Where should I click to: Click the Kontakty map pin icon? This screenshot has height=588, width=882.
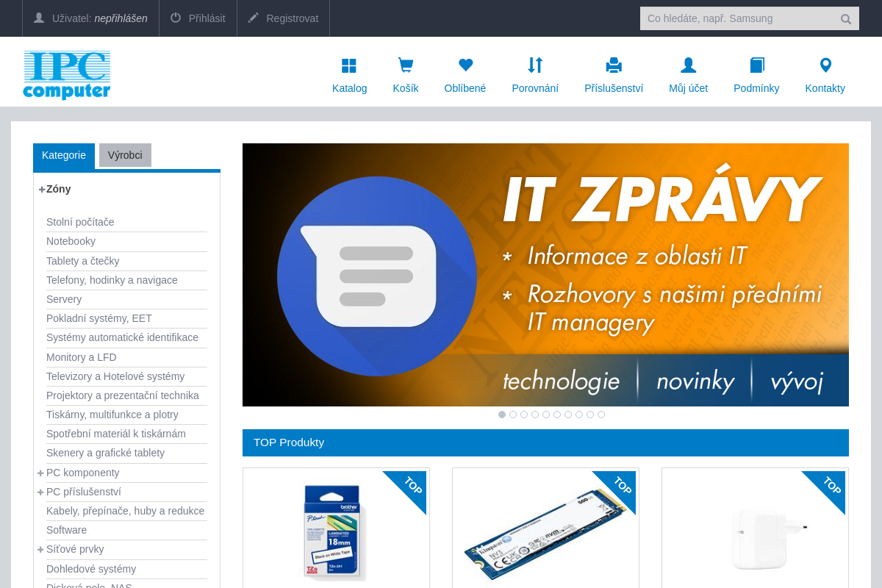(x=825, y=65)
